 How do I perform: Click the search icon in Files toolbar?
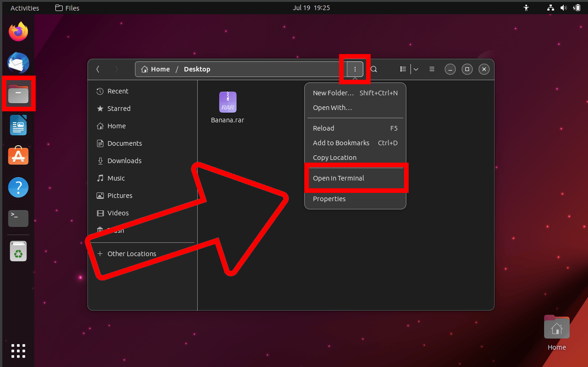coord(374,69)
